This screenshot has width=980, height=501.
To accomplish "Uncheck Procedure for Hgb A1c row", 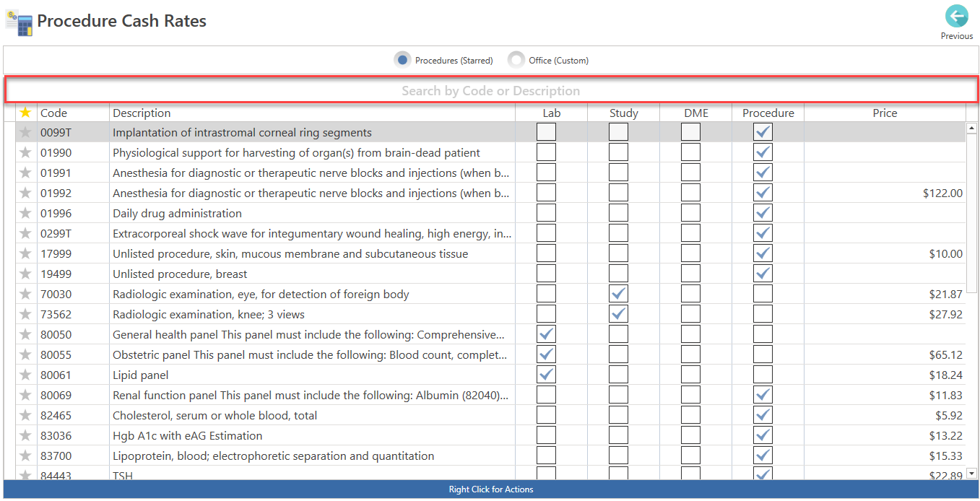I will click(x=763, y=435).
